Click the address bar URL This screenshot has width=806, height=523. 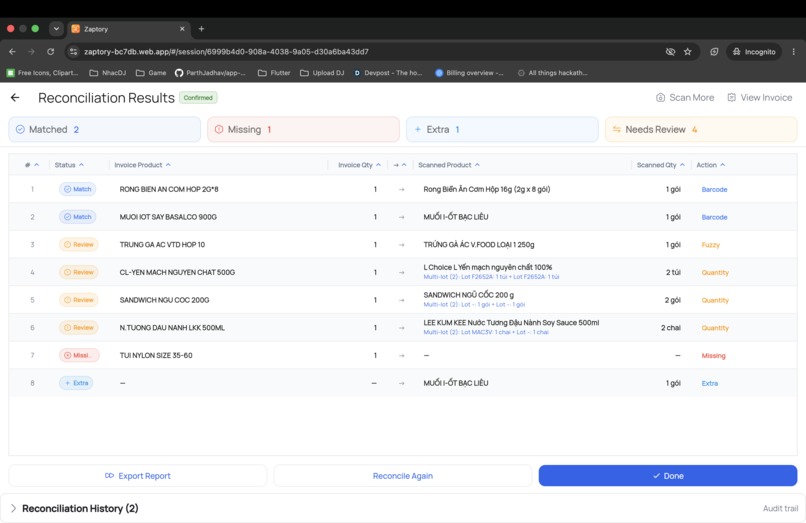click(226, 51)
